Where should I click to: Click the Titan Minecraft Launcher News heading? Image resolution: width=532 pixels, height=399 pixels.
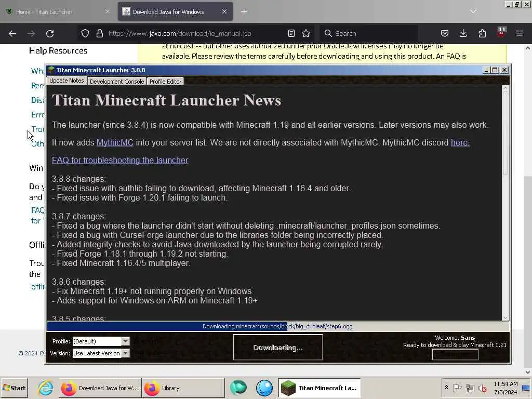pos(167,100)
